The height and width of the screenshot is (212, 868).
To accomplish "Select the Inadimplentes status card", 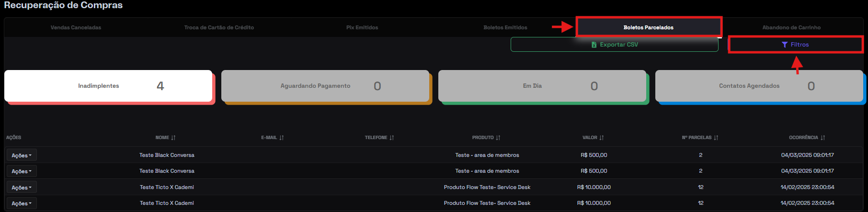I will 108,86.
